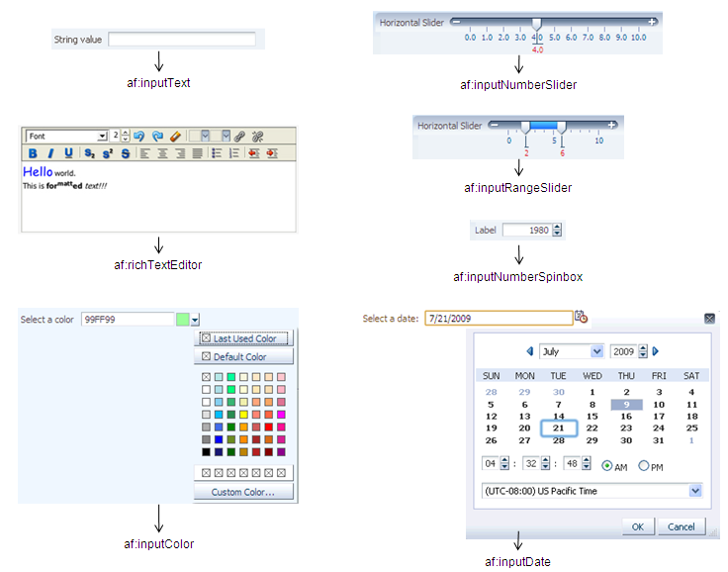
Task: Select the PM radio button
Action: point(644,465)
